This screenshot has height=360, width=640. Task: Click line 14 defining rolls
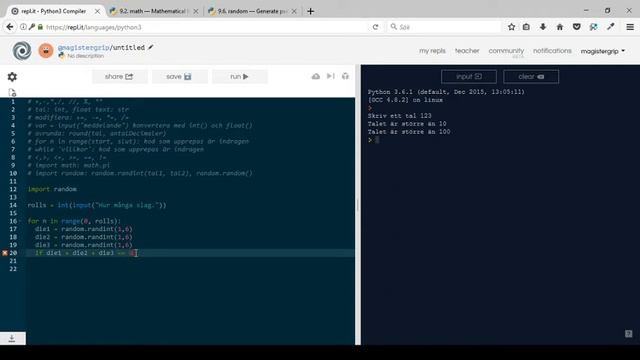[x=97, y=205]
